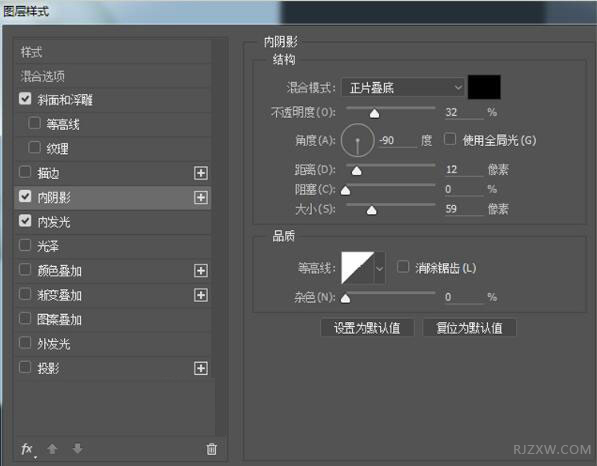
Task: Click plus icon beside 渐变叠加
Action: click(201, 295)
